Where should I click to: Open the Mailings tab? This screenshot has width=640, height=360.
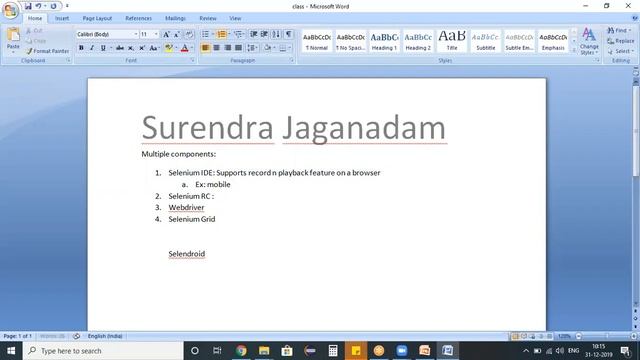[x=175, y=18]
